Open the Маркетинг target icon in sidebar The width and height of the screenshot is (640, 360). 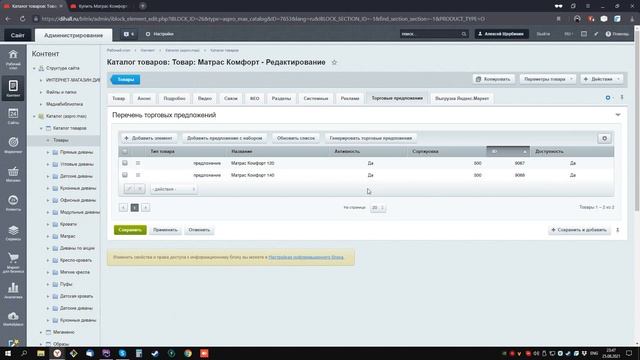(13, 145)
